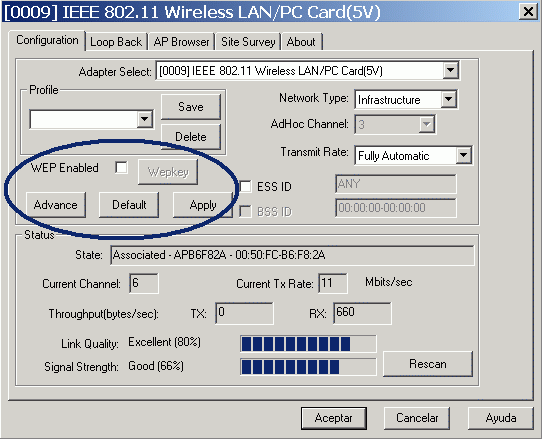The image size is (542, 439).
Task: Open the Transmit Rate dropdown
Action: (x=463, y=155)
